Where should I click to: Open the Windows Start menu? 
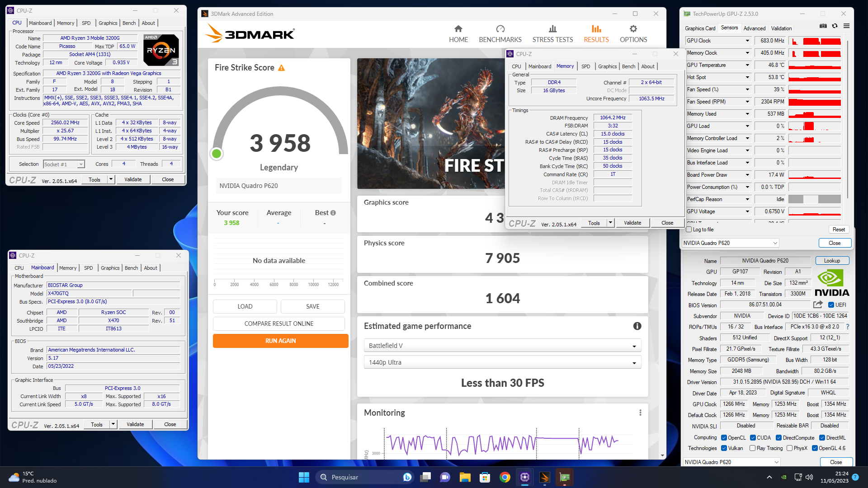tap(304, 477)
